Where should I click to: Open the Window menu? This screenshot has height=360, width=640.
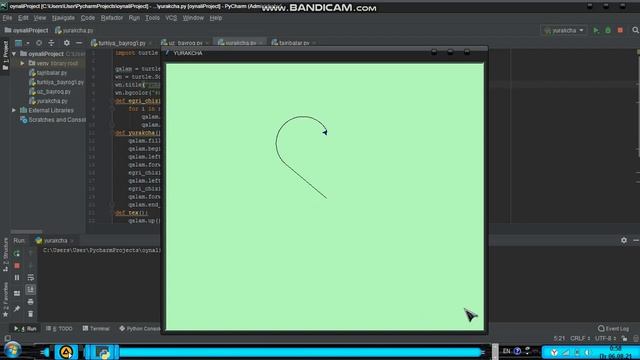[x=193, y=18]
